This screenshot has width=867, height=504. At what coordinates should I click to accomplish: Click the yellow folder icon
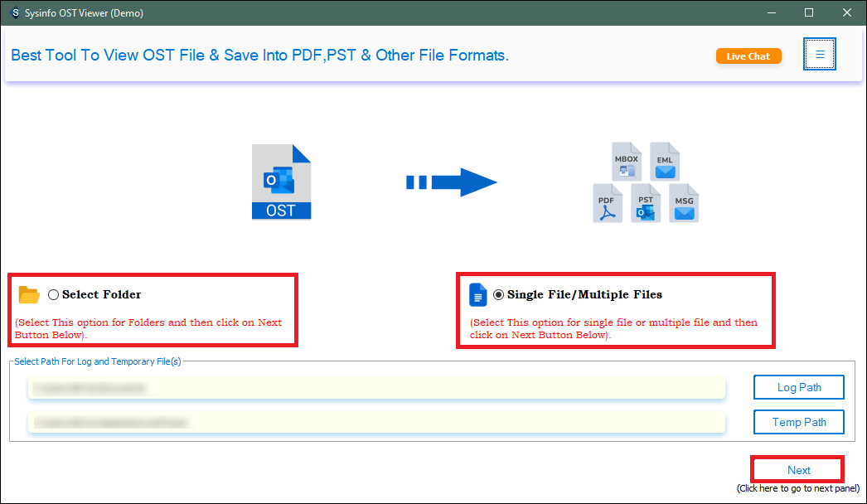(29, 295)
